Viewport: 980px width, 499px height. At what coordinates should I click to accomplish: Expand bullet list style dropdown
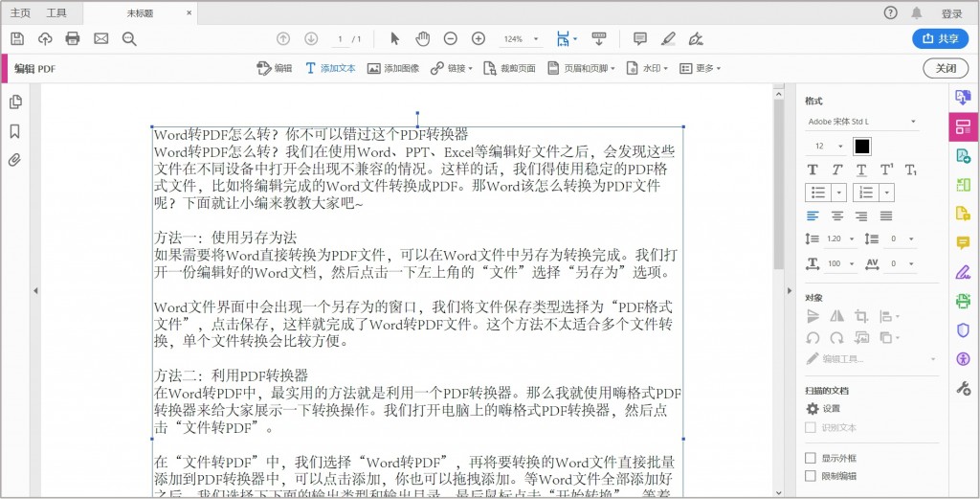[838, 192]
